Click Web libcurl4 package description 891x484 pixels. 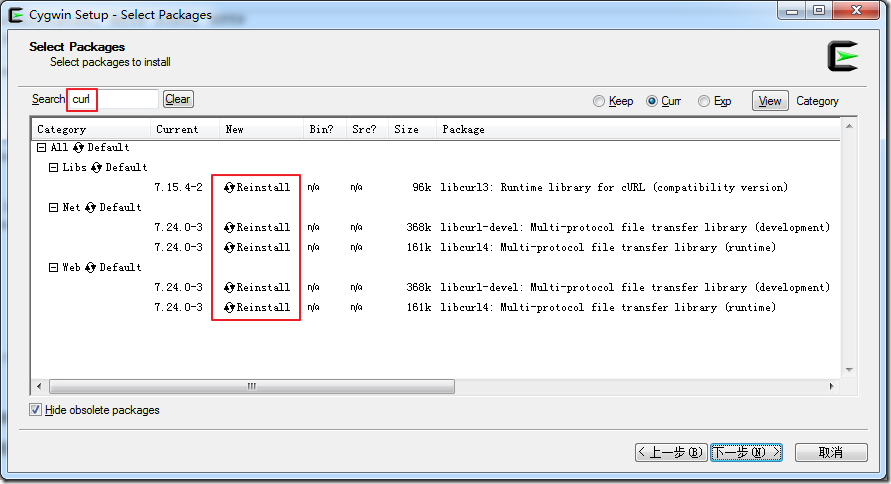coord(607,308)
